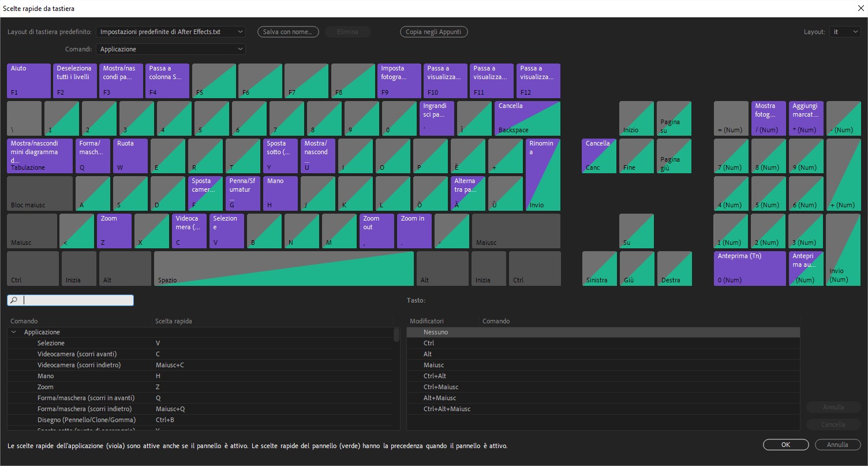Select the Selezione command row
868x466 pixels.
(x=200, y=343)
